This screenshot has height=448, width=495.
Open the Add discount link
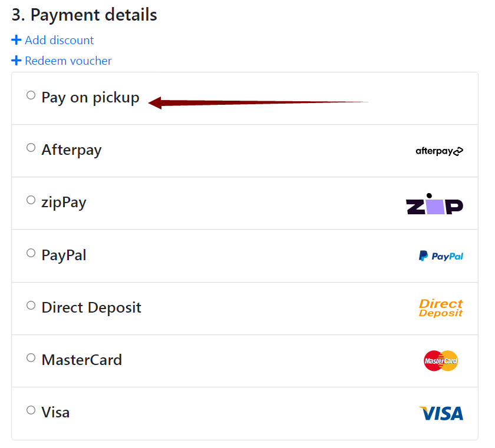60,41
